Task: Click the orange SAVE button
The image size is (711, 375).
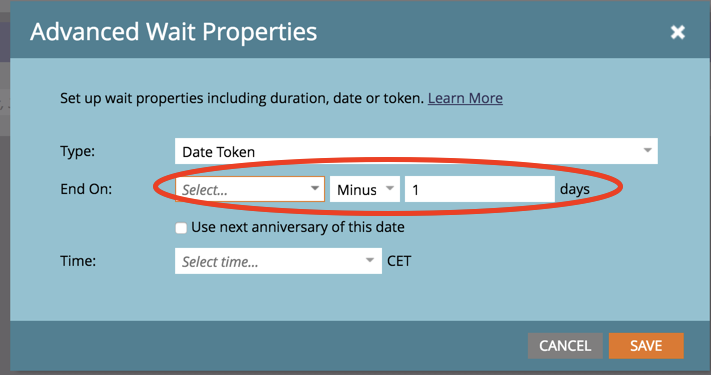Action: [646, 346]
